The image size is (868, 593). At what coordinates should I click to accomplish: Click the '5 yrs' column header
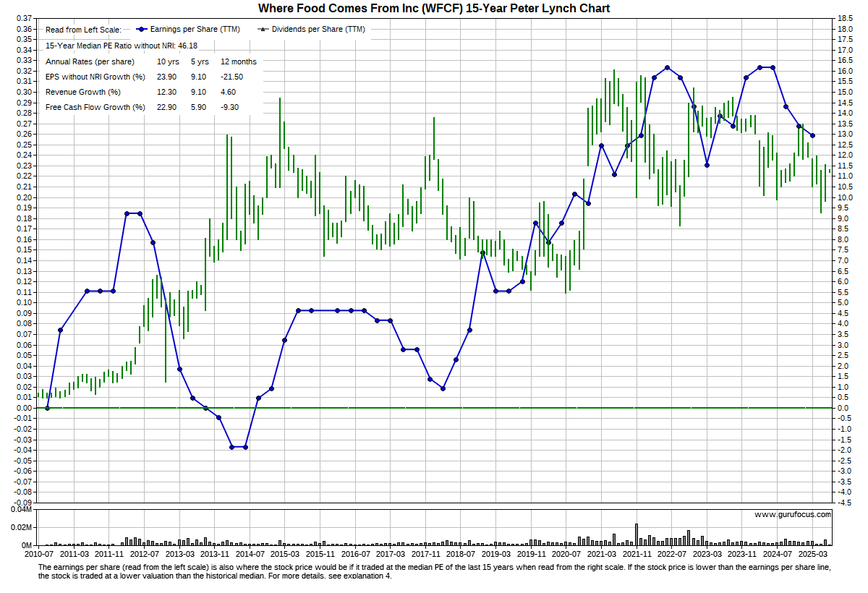coord(199,61)
